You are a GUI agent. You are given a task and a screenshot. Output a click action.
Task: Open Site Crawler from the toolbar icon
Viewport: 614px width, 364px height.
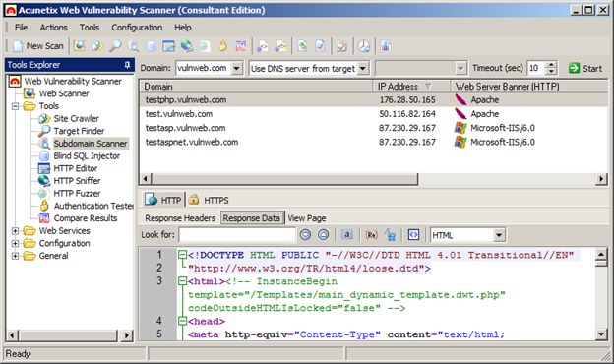[x=96, y=46]
